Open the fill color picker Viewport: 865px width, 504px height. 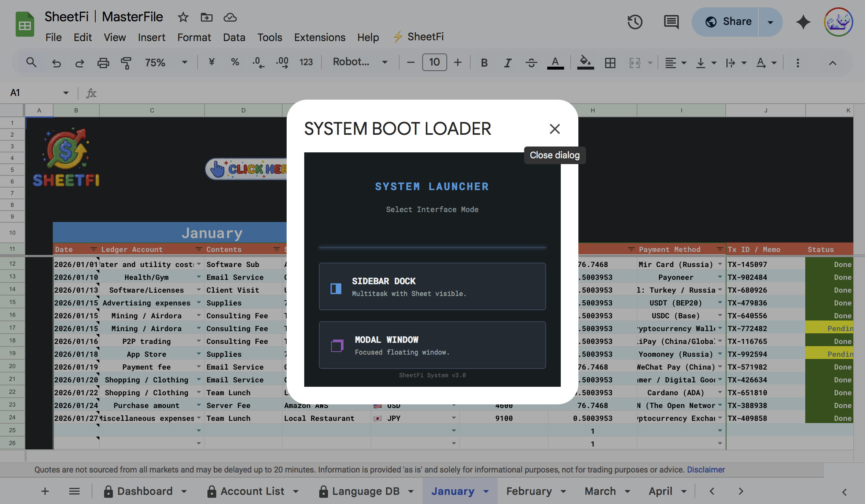pos(585,63)
